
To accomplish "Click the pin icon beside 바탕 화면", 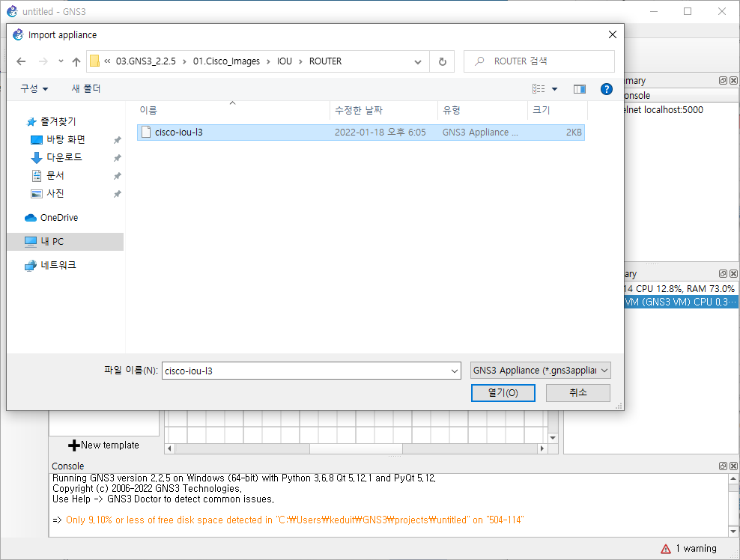I will coord(117,140).
